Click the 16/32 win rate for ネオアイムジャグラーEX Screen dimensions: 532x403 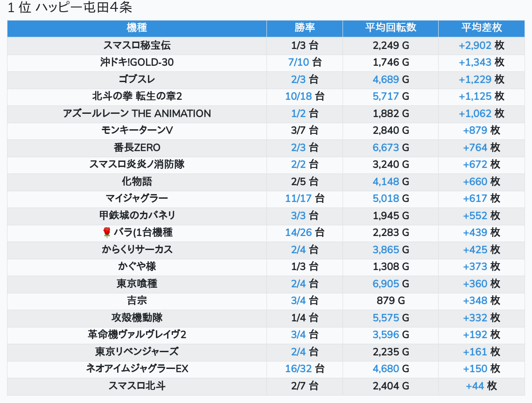(x=298, y=369)
